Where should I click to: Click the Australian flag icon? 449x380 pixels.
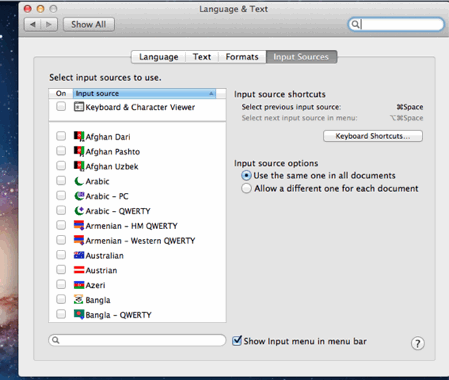pos(79,255)
